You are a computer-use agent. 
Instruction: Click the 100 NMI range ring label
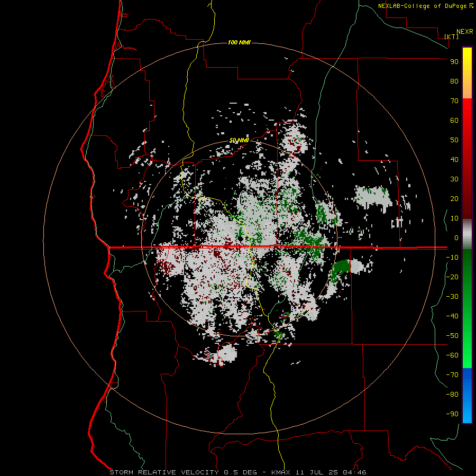239,42
